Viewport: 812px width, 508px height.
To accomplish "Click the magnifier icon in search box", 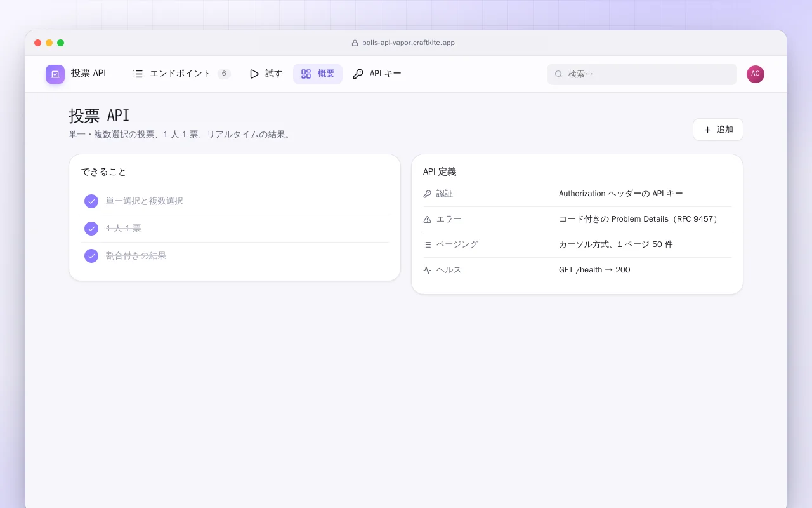I will tap(559, 74).
